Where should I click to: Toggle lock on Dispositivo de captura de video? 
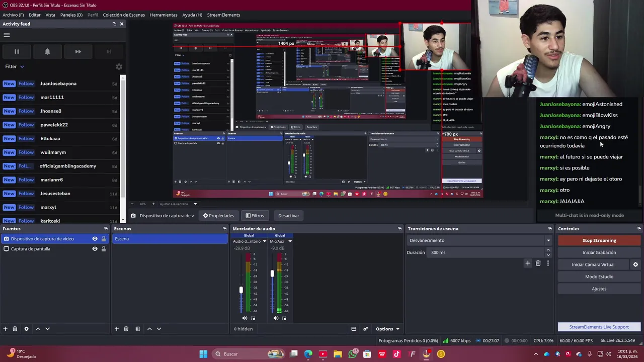coord(104,239)
